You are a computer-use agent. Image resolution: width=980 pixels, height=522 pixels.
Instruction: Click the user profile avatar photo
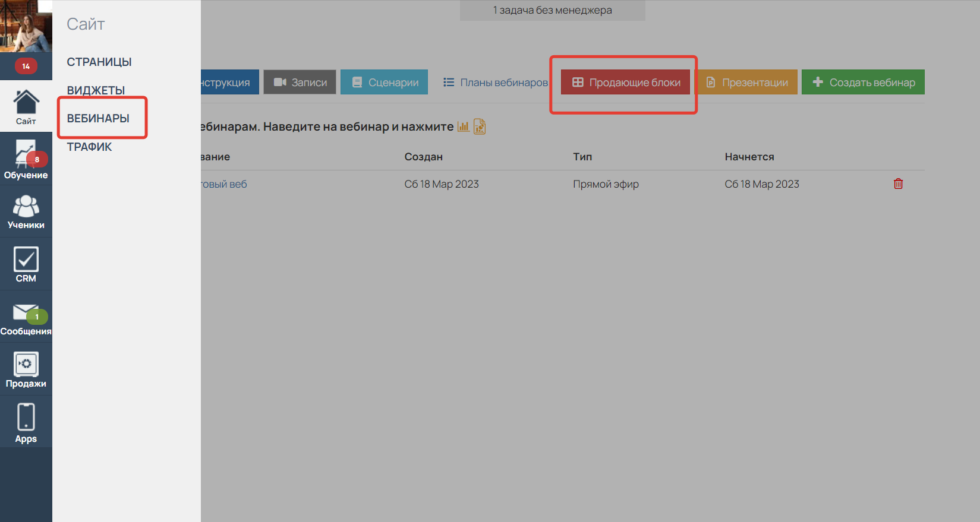click(x=26, y=26)
